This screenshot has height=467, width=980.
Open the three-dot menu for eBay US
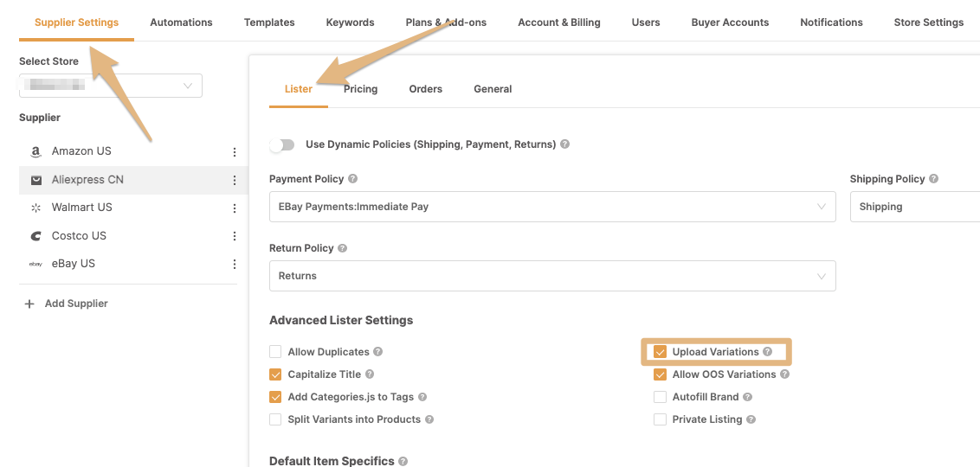click(x=235, y=264)
